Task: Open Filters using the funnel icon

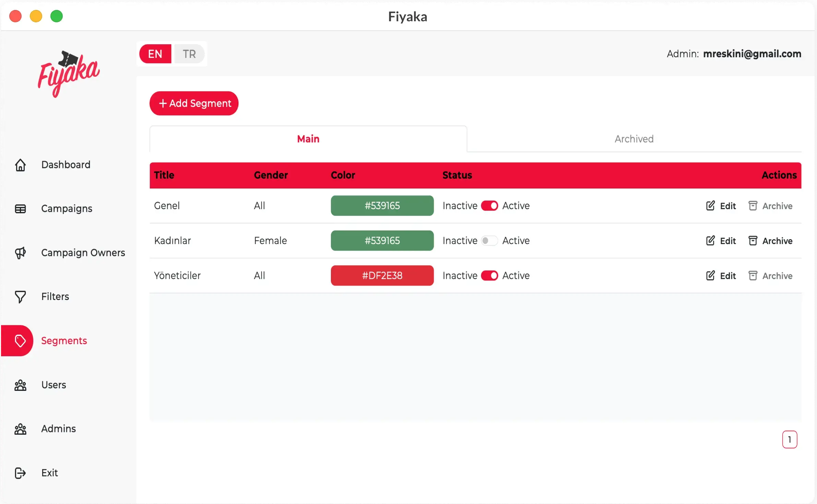Action: pos(20,297)
